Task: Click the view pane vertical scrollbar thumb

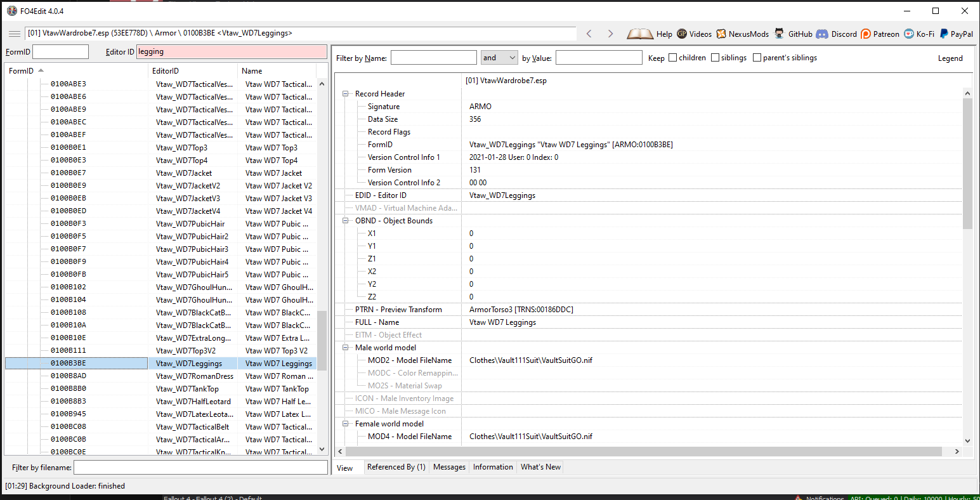Action: [x=967, y=164]
